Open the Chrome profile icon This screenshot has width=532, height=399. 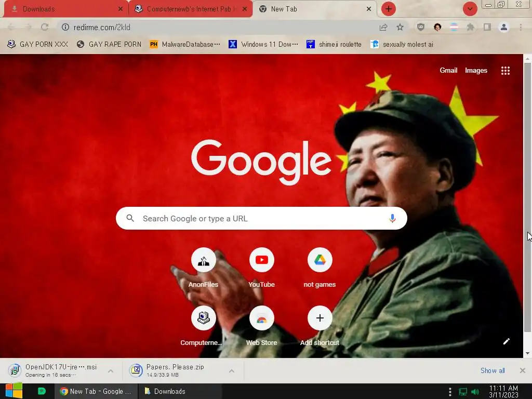(504, 27)
